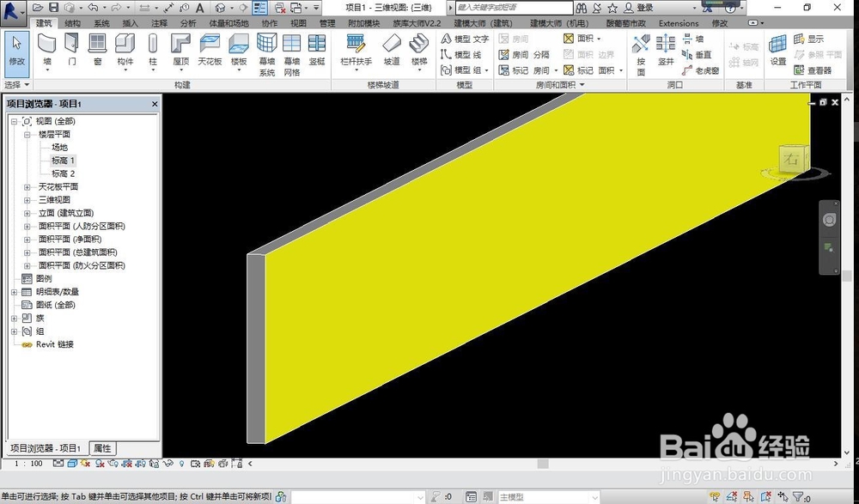Open the 视图 ribbon tab
This screenshot has height=504, width=859.
click(x=298, y=23)
